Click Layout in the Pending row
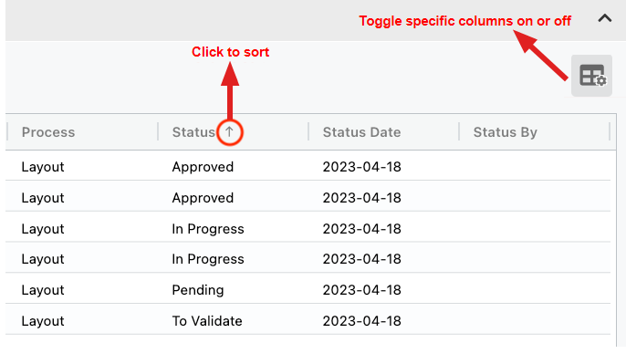This screenshot has height=364, width=626. point(43,290)
